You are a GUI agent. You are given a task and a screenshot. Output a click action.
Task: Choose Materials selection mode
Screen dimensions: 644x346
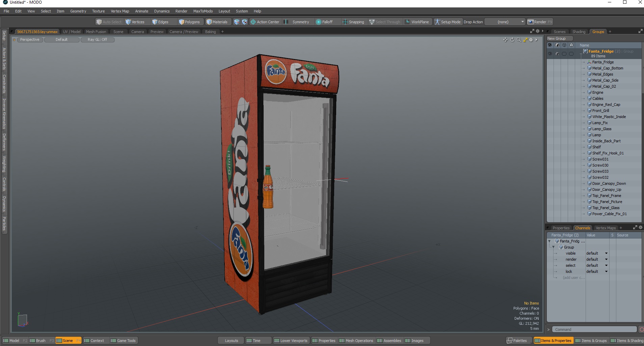click(217, 22)
